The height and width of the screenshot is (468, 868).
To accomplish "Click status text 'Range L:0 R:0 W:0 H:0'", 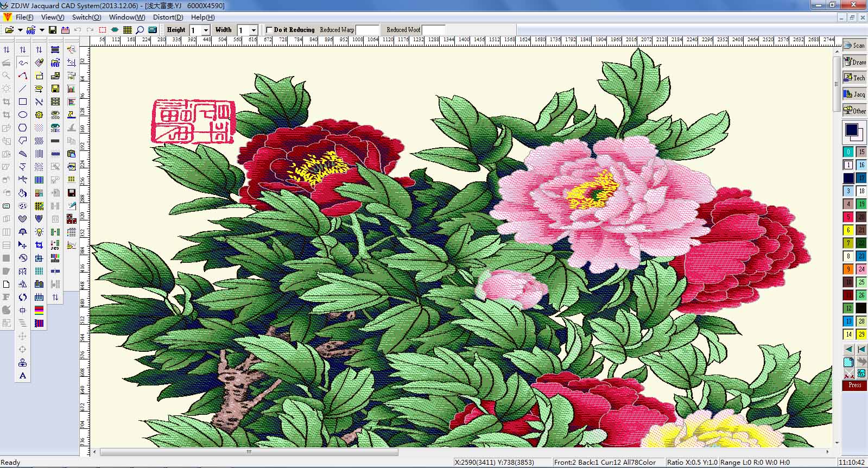I will (755, 463).
